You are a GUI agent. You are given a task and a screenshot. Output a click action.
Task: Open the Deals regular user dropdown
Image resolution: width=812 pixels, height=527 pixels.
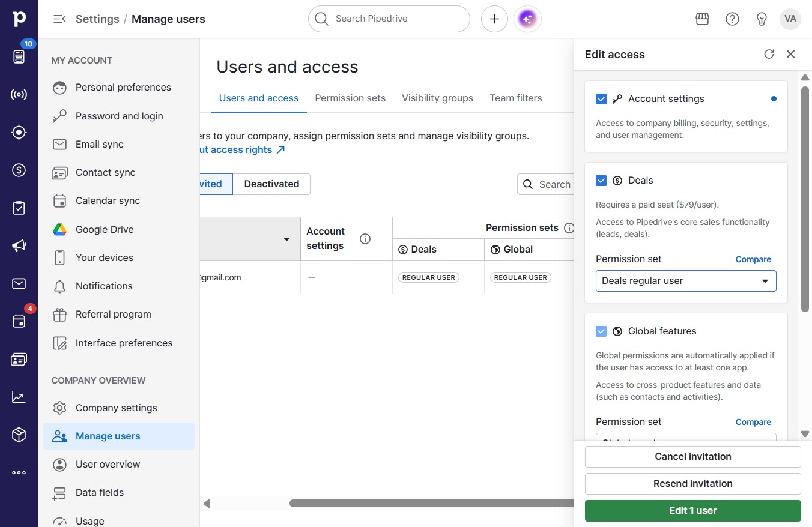pyautogui.click(x=686, y=281)
